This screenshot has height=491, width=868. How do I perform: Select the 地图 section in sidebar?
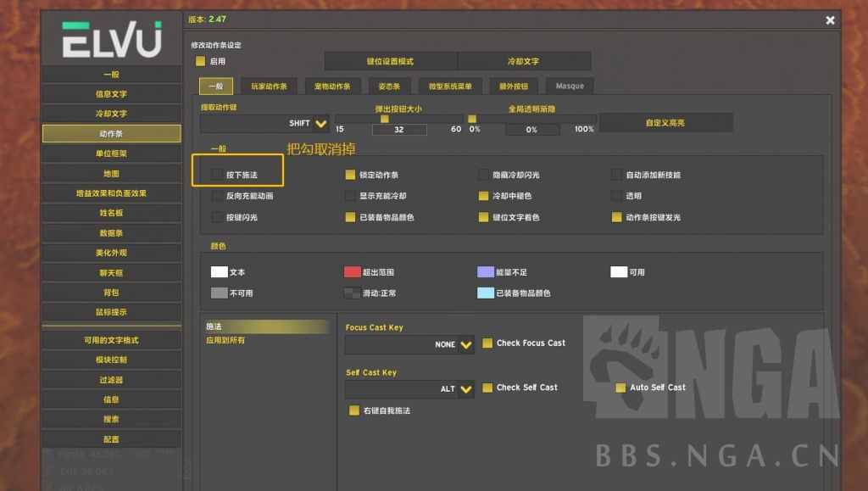pyautogui.click(x=111, y=173)
